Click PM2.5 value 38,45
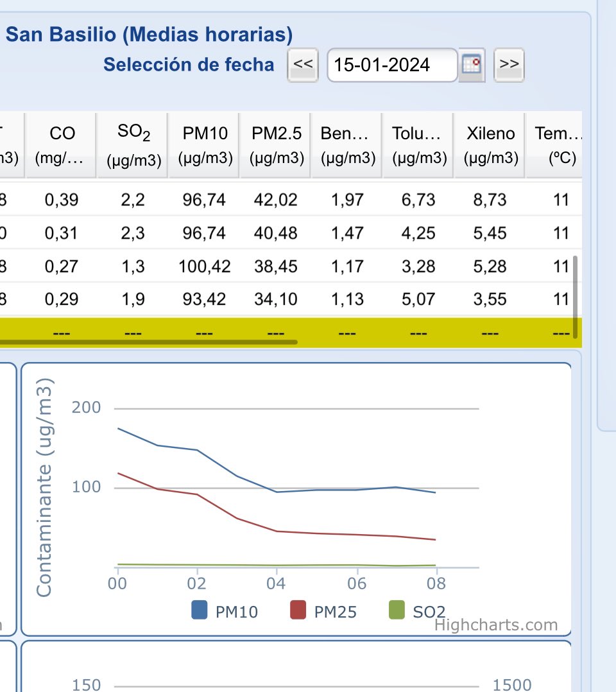 pos(276,266)
